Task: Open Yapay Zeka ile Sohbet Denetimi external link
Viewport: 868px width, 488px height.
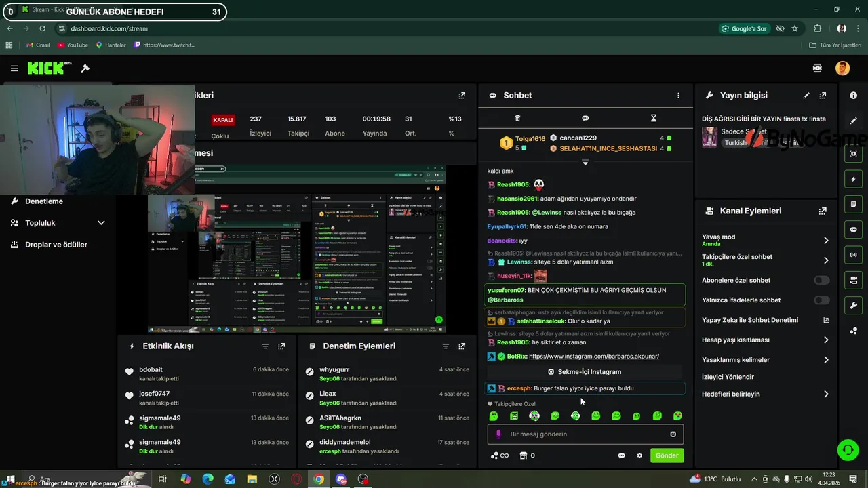Action: tap(826, 320)
